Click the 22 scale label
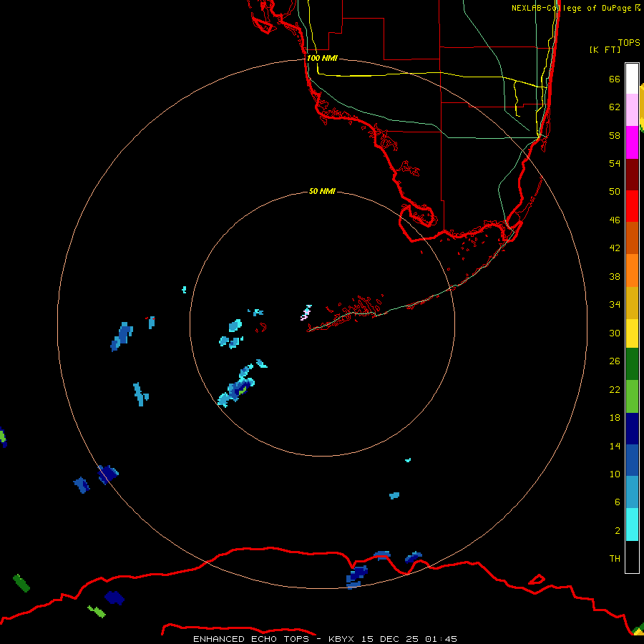Image resolution: width=644 pixels, height=644 pixels. 615,390
